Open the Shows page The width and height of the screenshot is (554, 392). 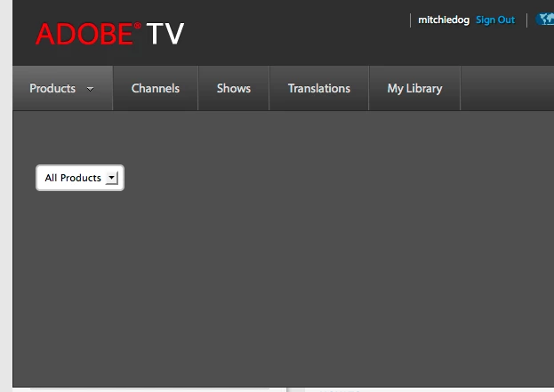[234, 88]
